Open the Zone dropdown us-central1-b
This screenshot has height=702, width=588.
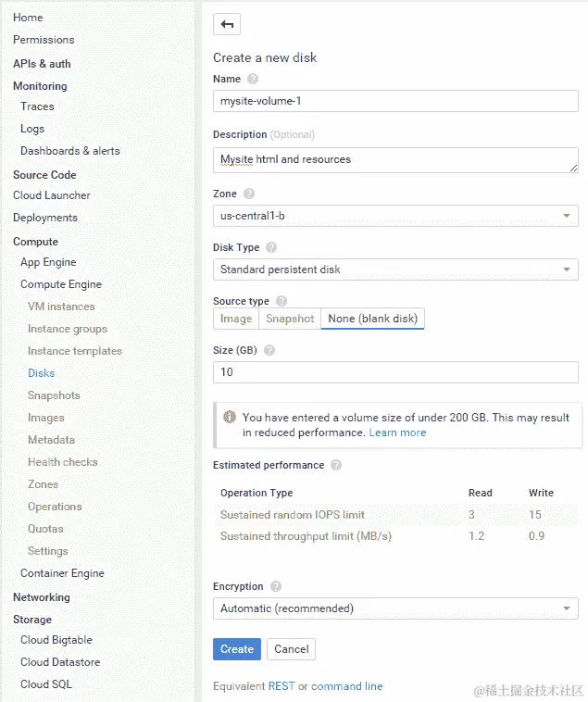(x=395, y=216)
